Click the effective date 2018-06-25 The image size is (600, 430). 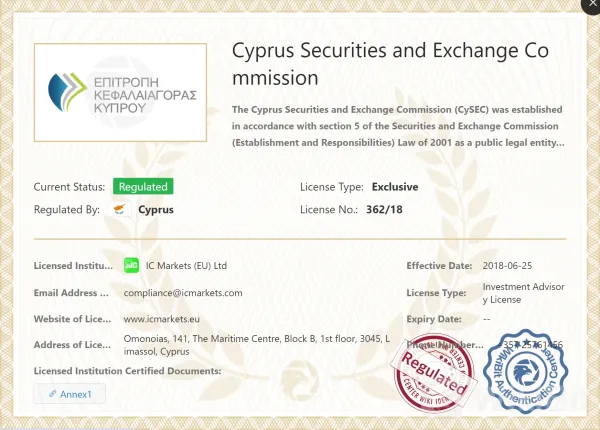pos(508,265)
